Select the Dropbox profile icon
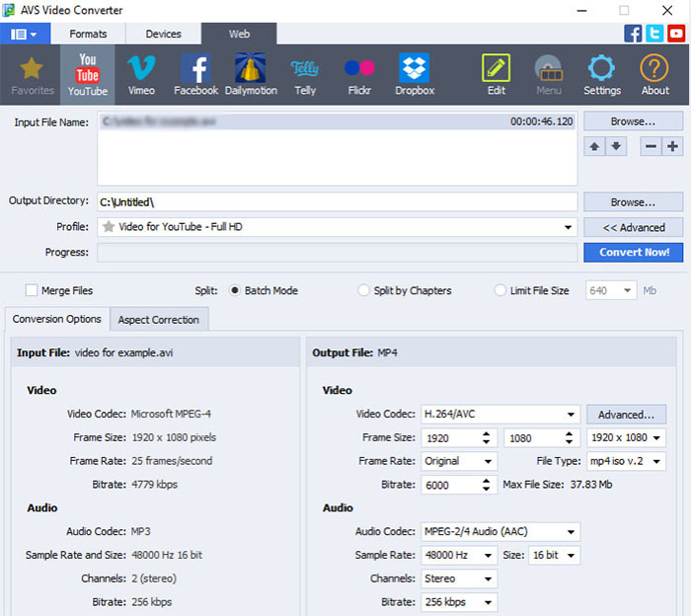Viewport: 691px width, 616px height. [415, 75]
